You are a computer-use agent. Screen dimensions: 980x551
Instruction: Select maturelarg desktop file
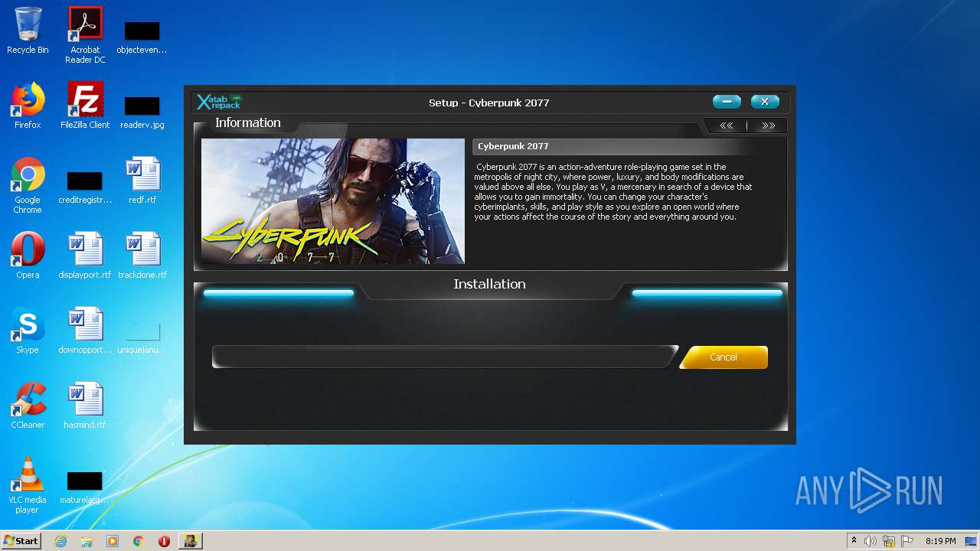85,487
